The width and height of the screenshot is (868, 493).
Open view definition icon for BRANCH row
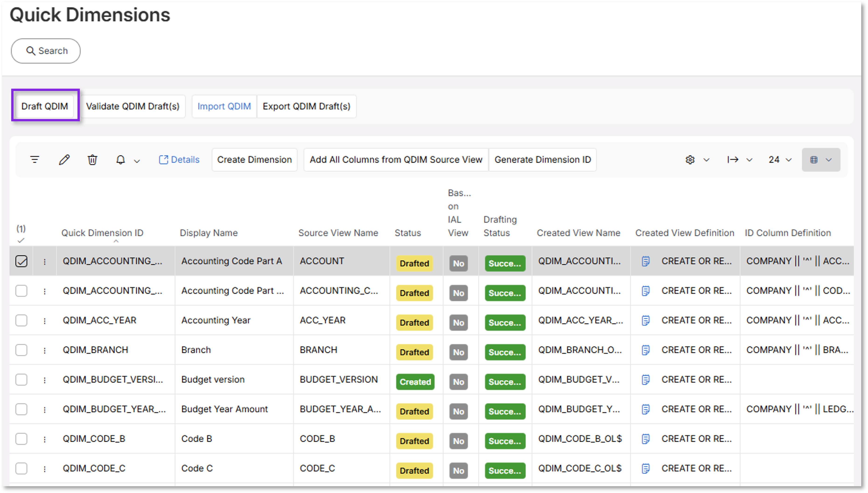point(646,350)
